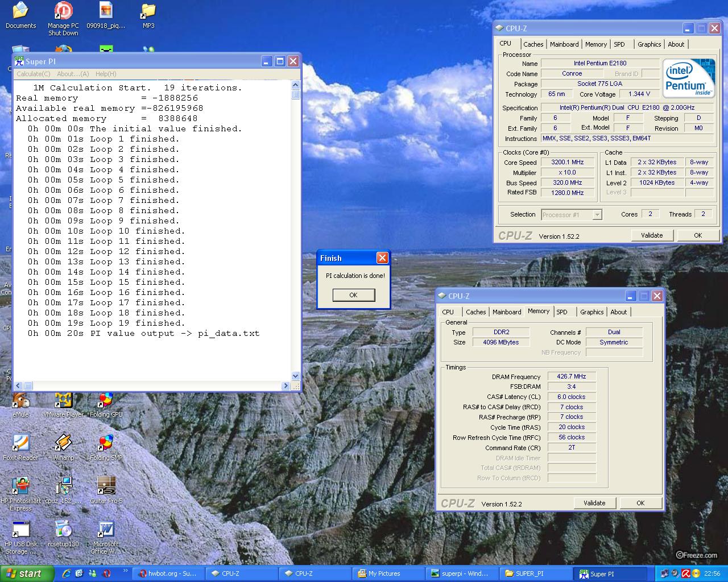Click the Intel Pentium inside logo
Screen dimensions: 728x582
[688, 78]
